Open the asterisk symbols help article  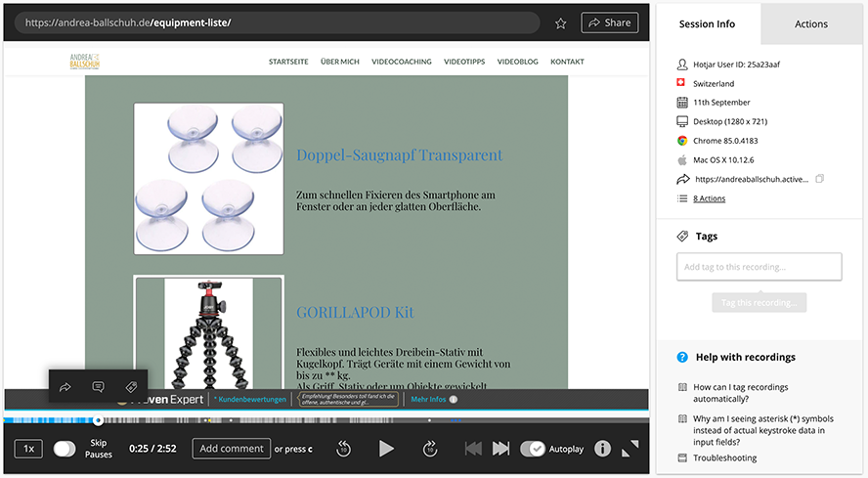coord(762,430)
